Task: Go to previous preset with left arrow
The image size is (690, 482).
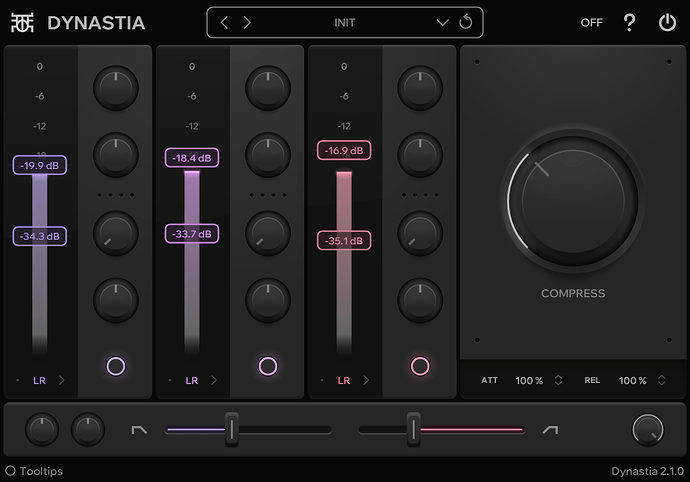Action: (224, 22)
